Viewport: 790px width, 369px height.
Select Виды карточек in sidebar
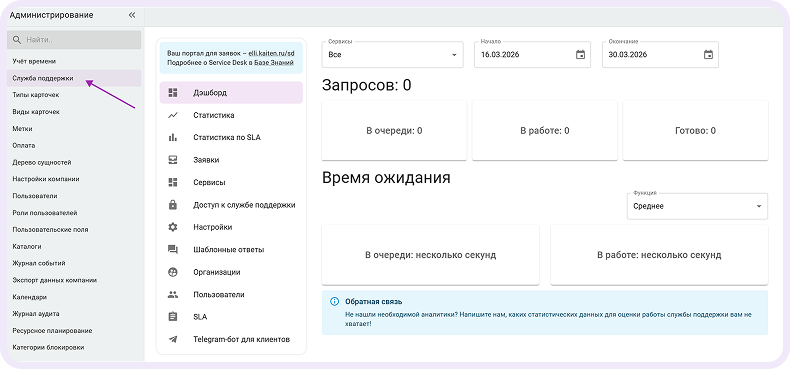74,111
